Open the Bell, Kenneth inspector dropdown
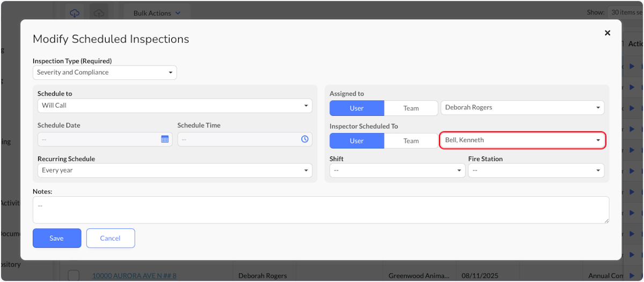This screenshot has height=282, width=644. tap(523, 140)
